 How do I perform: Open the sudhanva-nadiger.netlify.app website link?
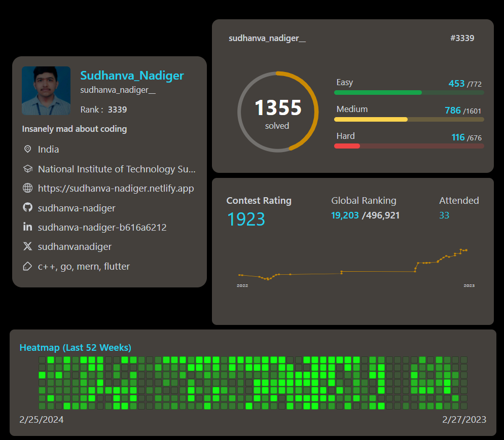116,189
